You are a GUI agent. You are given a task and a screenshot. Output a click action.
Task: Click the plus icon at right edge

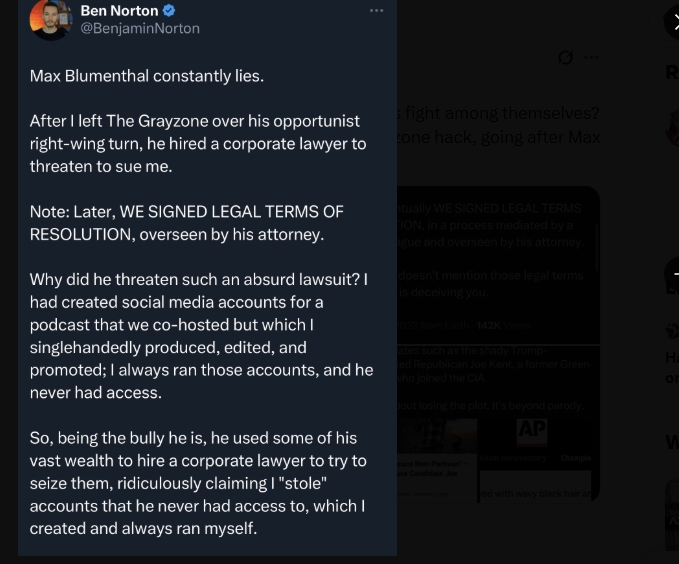click(x=674, y=275)
